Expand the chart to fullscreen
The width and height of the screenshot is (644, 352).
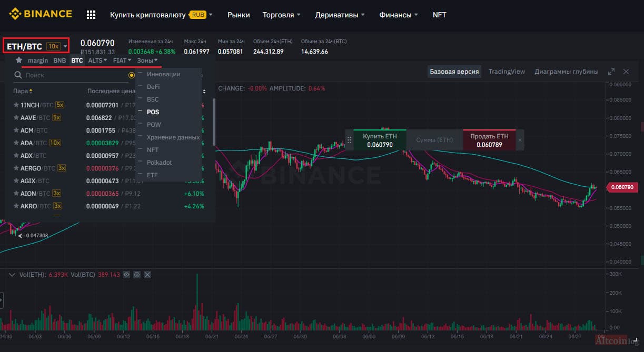click(x=611, y=72)
